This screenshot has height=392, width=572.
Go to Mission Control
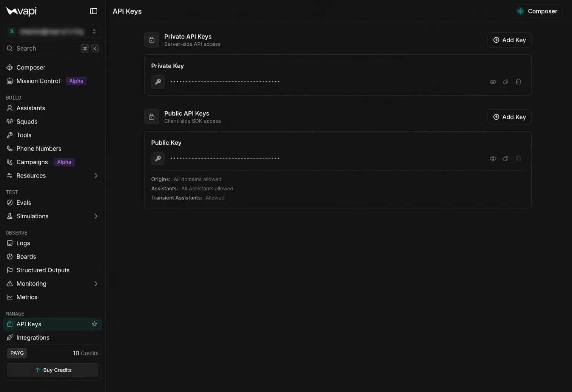point(53,81)
